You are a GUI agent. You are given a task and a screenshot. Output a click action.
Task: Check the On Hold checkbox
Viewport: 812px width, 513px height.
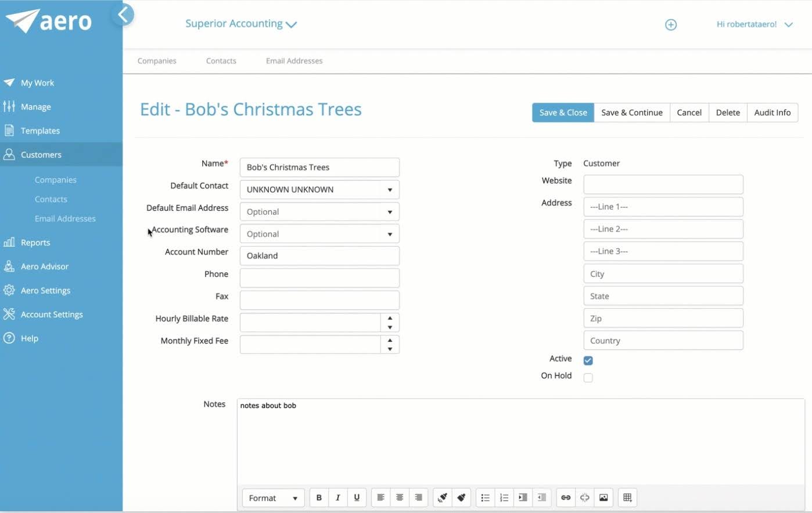click(588, 378)
